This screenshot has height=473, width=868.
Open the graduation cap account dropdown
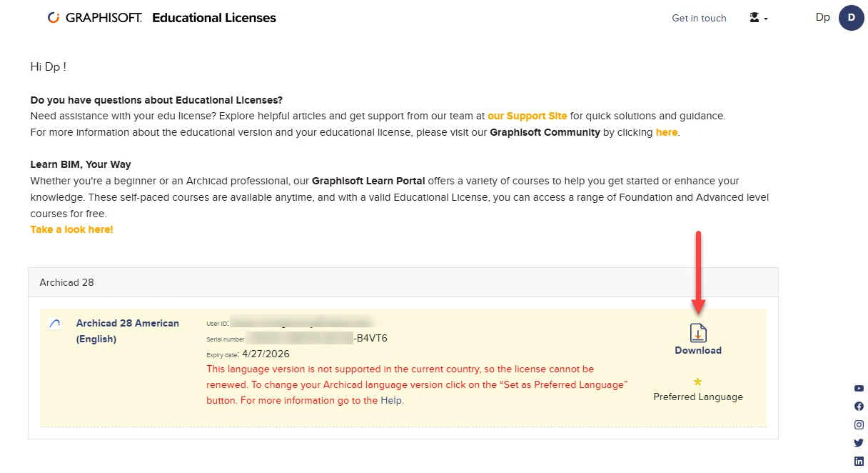pos(758,18)
